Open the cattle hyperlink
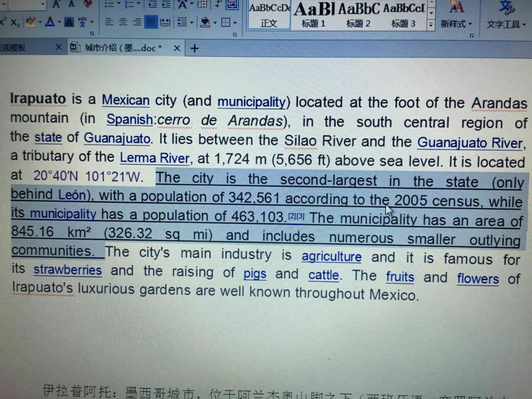532x399 pixels. [324, 275]
